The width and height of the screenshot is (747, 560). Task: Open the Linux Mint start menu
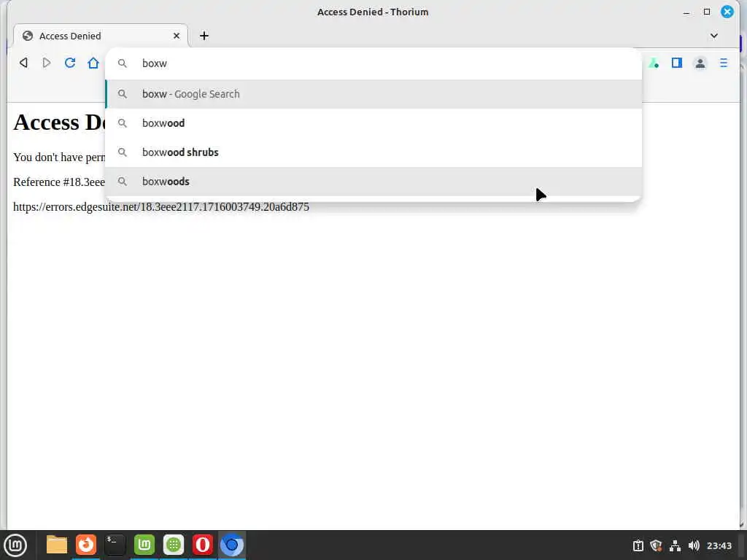click(x=15, y=545)
